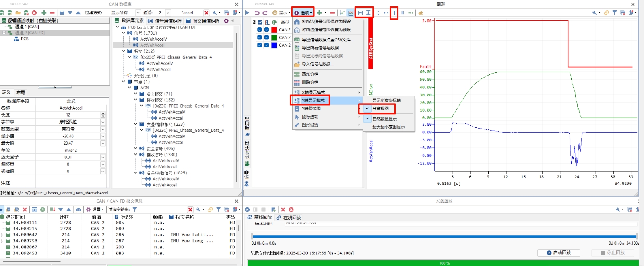
Task: Select 导出信号数据点至CSV文件 menu entry
Action: [327, 40]
